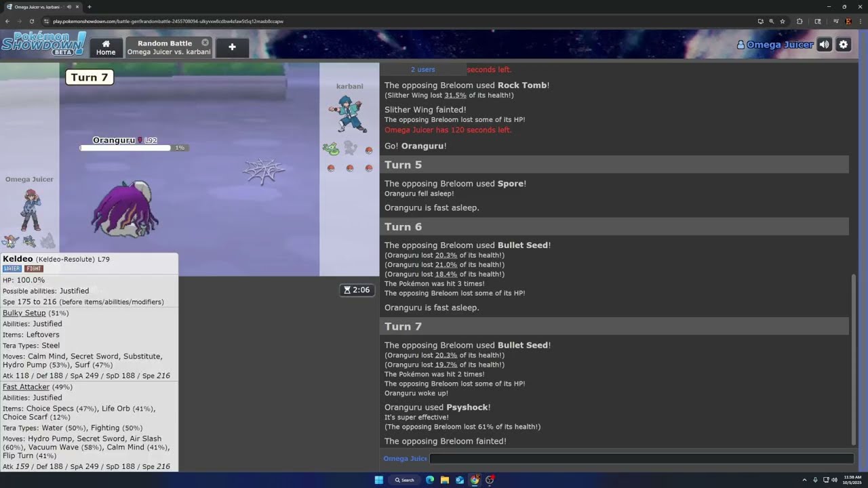Open a new Showdown room with plus
This screenshot has width=868, height=488.
tap(232, 47)
